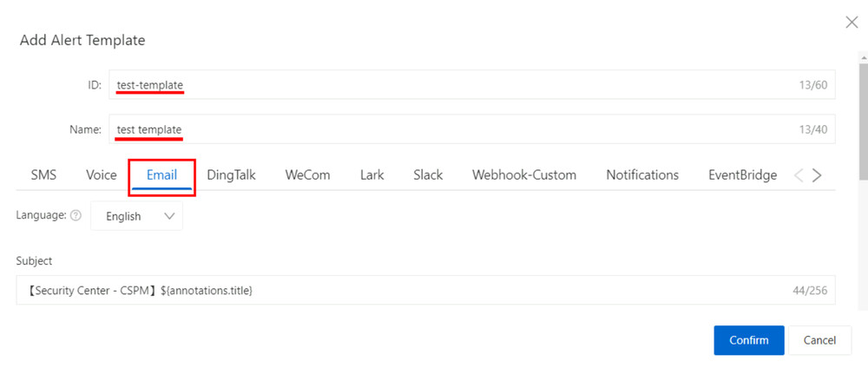This screenshot has height=368, width=868.
Task: Select the Webhook-Custom tab
Action: 523,174
